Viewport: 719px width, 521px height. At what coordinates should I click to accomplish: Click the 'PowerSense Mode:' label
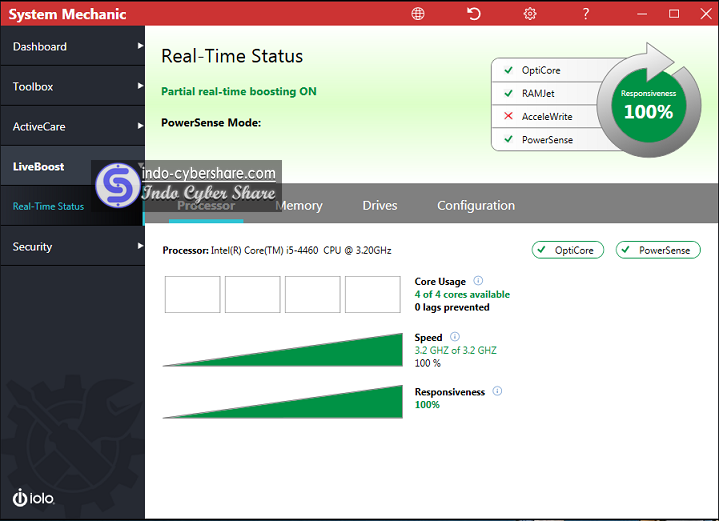(211, 122)
